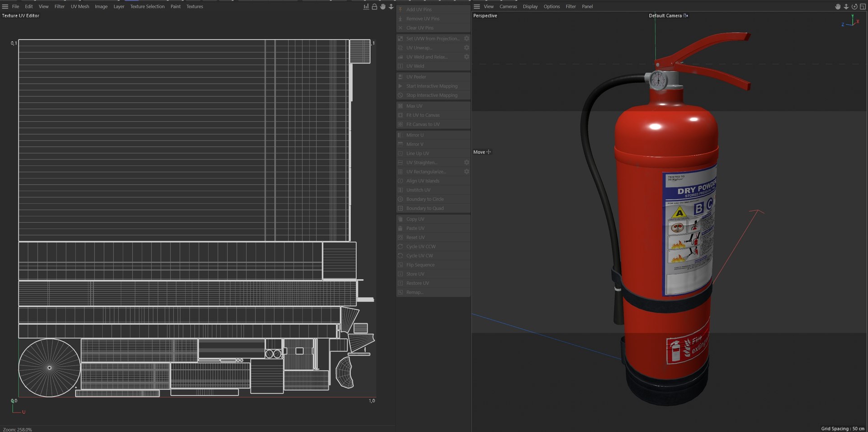
Task: Click the Remap command
Action: coord(434,292)
